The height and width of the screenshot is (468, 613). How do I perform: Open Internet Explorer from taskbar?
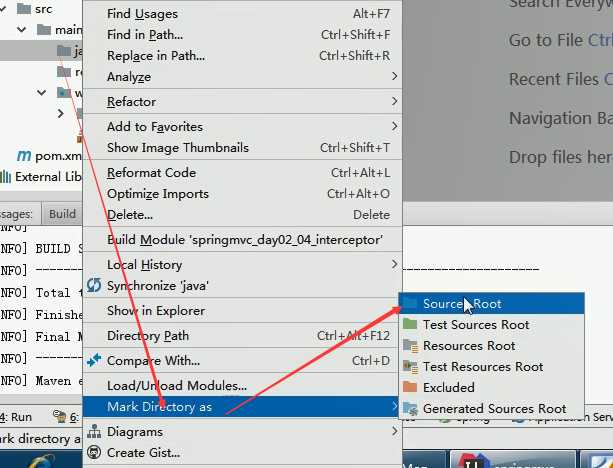click(x=41, y=461)
